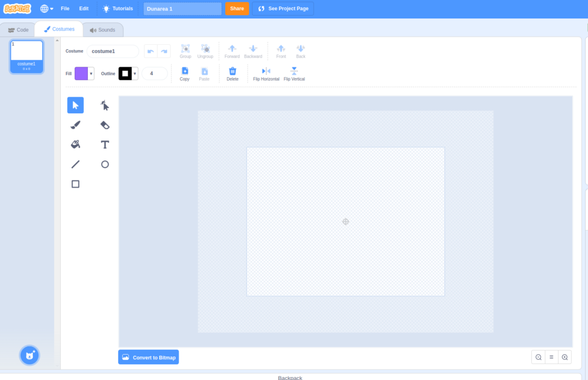The height and width of the screenshot is (380, 588).
Task: Select the Reshape tool
Action: point(105,105)
